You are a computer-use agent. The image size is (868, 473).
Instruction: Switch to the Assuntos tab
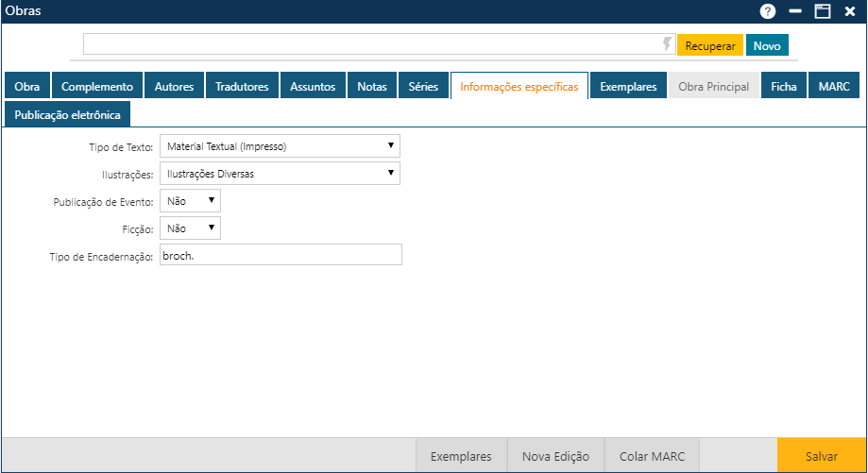[x=313, y=86]
